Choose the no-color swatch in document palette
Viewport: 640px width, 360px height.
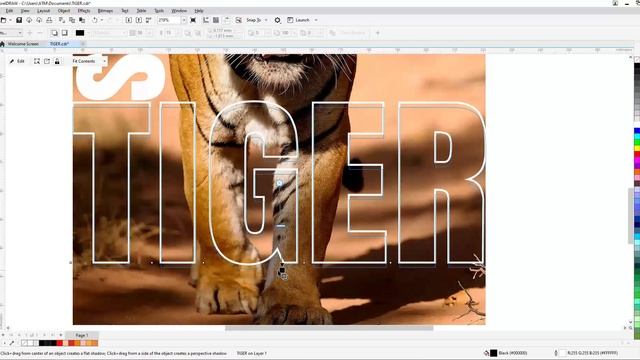point(24,343)
